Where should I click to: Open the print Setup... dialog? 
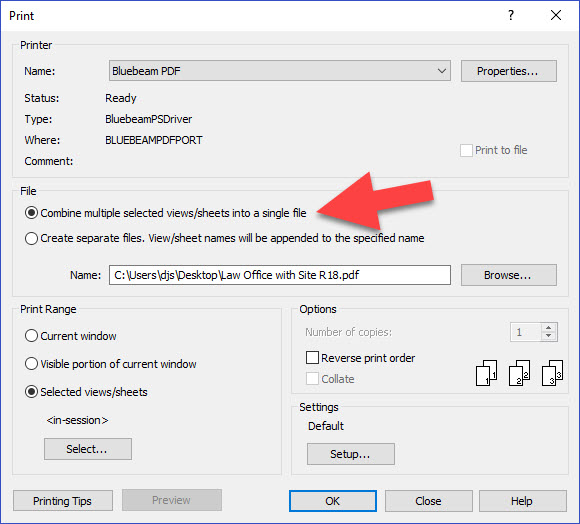pyautogui.click(x=351, y=454)
